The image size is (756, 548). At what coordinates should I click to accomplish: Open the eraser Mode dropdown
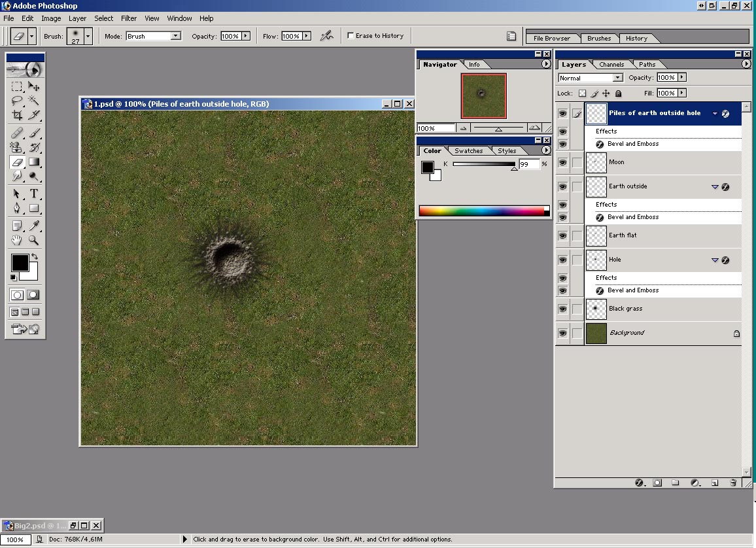coord(175,36)
